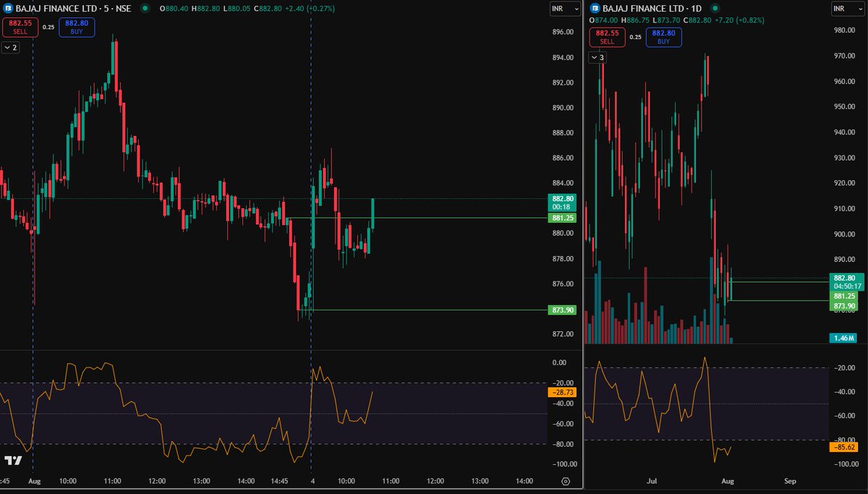
Task: Click the 0.25 spread on the 1D chart
Action: (x=635, y=37)
